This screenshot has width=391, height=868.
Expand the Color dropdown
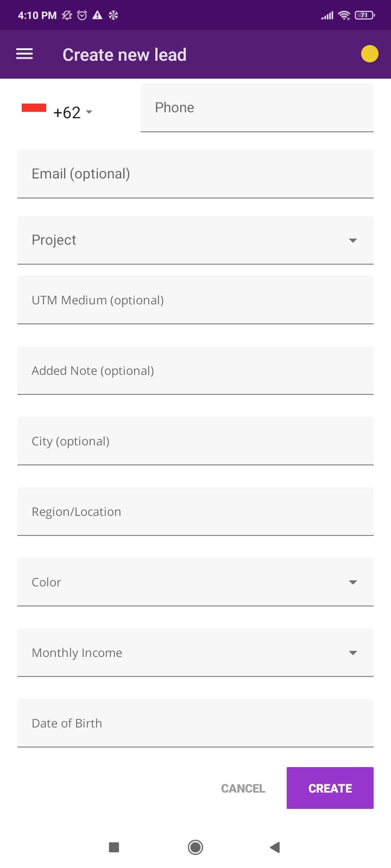tap(195, 582)
